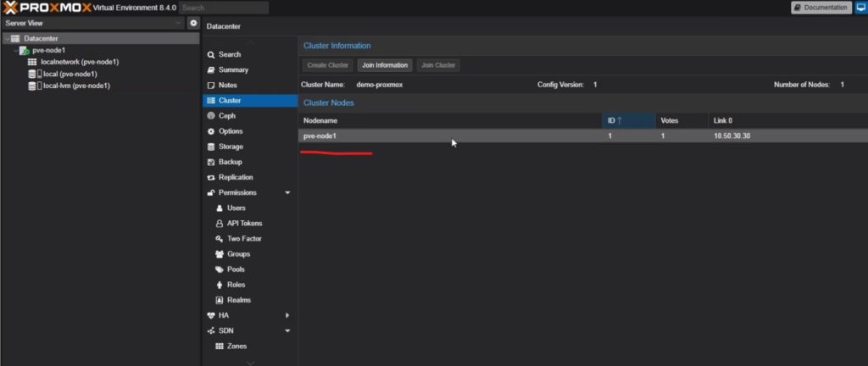Select the Options menu item

(x=231, y=131)
